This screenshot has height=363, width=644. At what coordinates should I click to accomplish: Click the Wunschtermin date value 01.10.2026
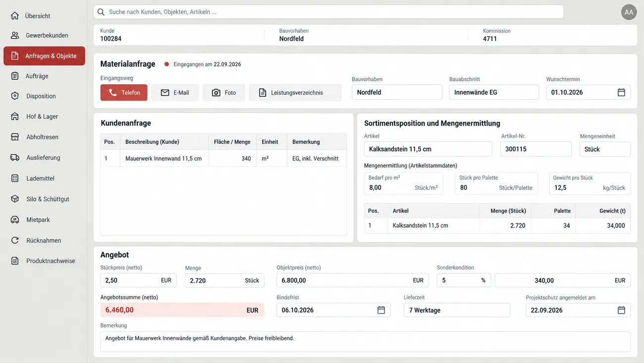coord(567,92)
